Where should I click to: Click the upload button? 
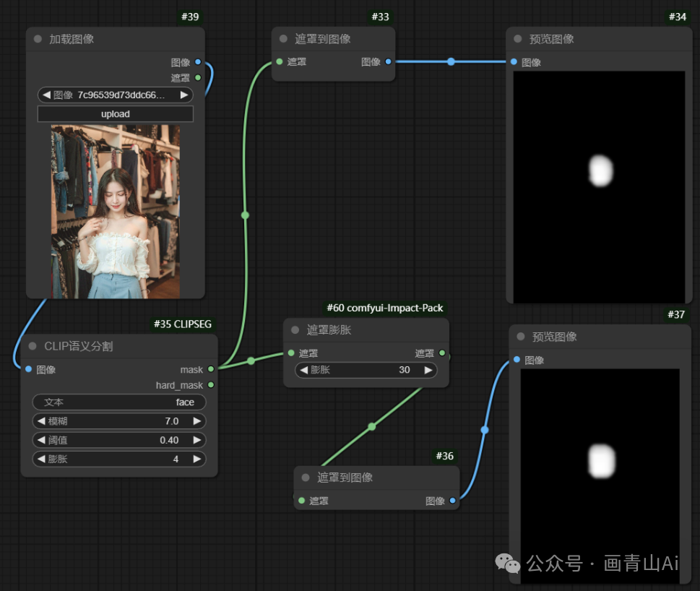coord(115,114)
